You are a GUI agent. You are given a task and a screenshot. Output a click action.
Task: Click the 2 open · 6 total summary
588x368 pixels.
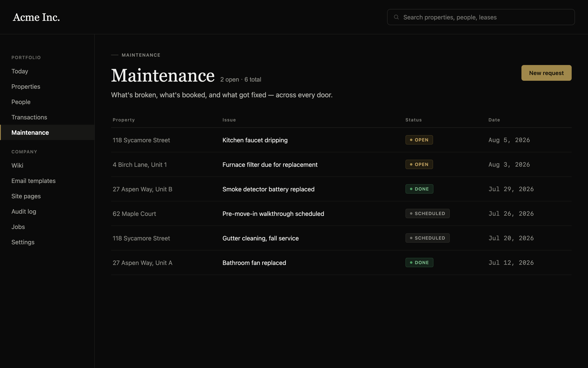click(241, 80)
